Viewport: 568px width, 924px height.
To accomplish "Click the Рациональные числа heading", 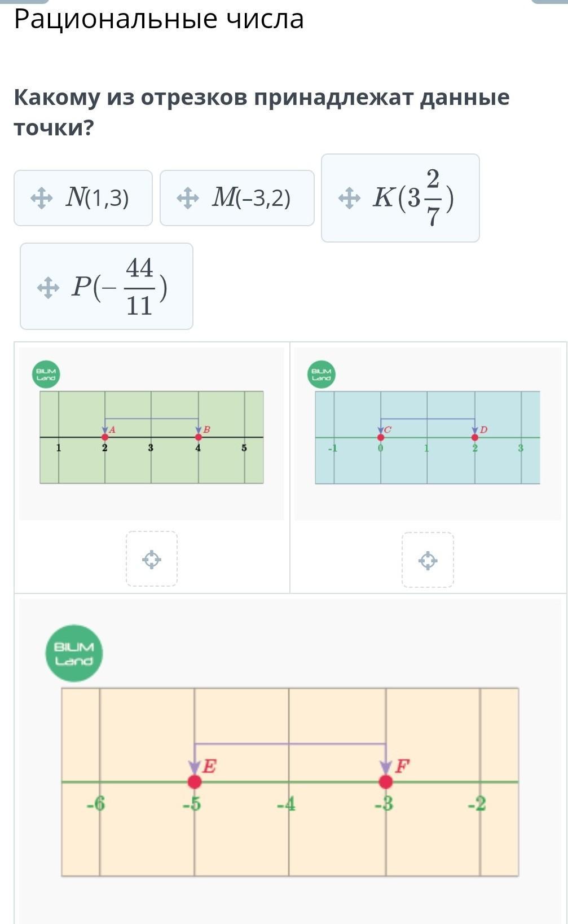I will pos(159,19).
